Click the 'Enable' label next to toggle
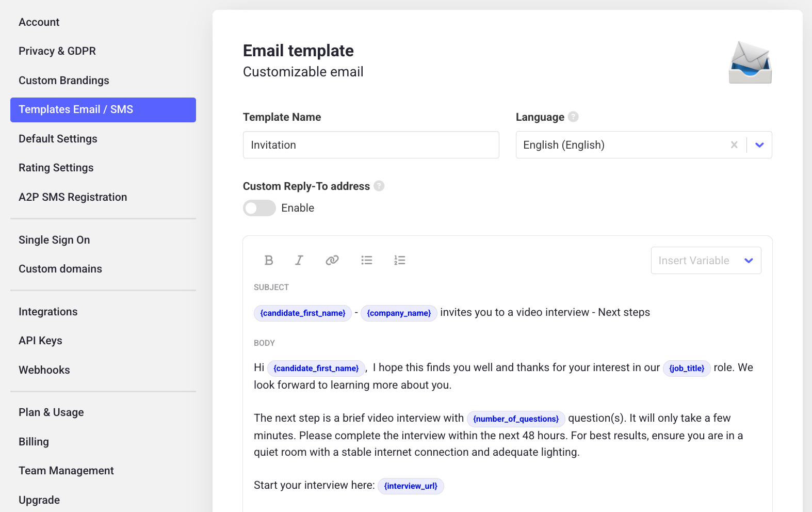 coord(298,208)
